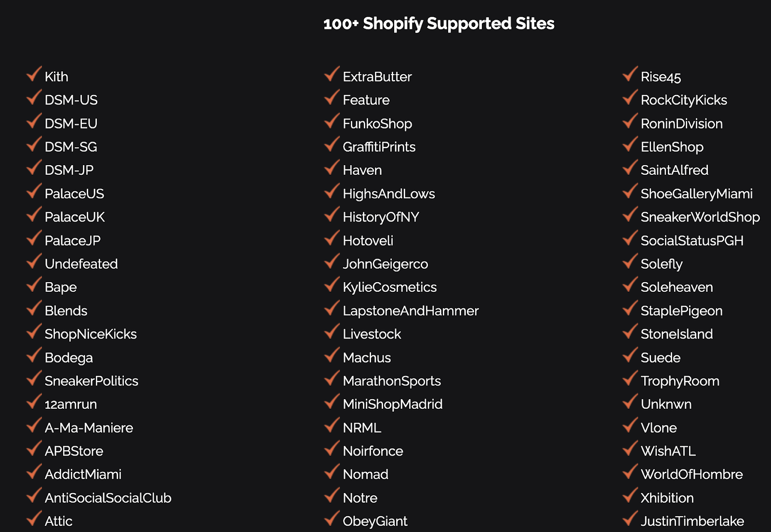Click the checkmark next to StoneIsland
Screen dimensions: 771x532
pyautogui.click(x=630, y=332)
